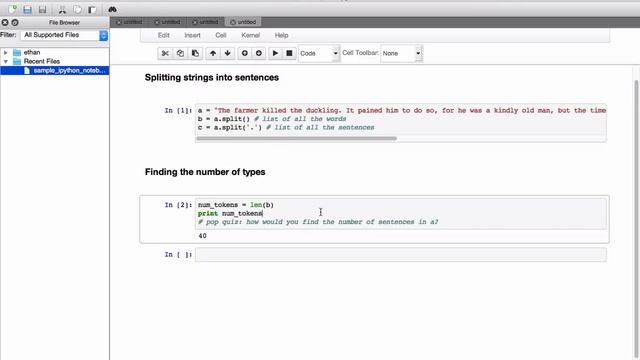Click the line "c = a.split('.')" in cell 1

[286, 127]
